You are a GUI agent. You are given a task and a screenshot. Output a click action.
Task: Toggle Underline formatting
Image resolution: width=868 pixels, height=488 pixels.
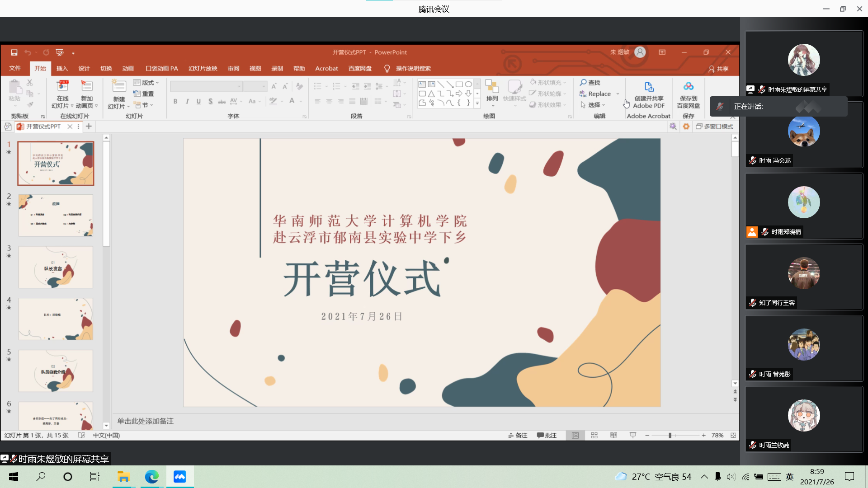click(x=198, y=101)
